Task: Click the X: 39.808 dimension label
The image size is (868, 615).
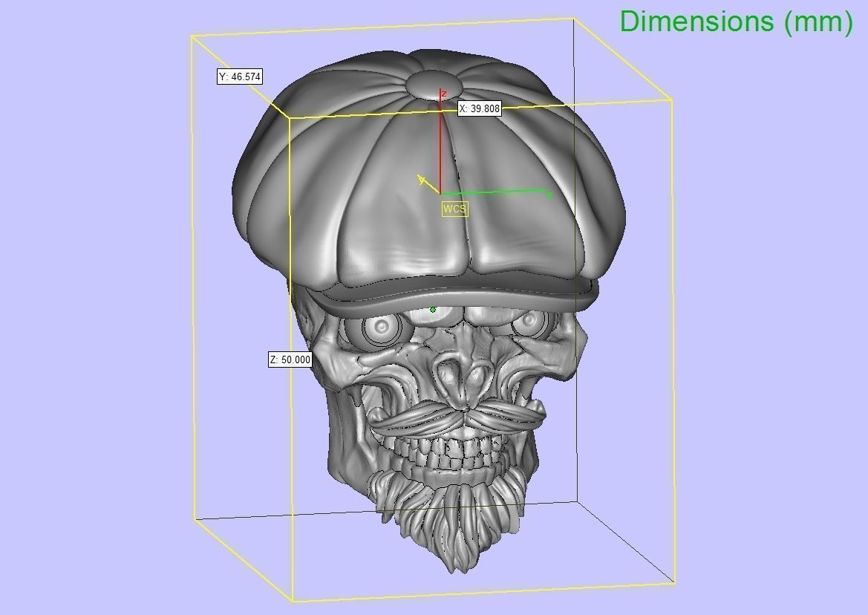Action: [x=480, y=108]
